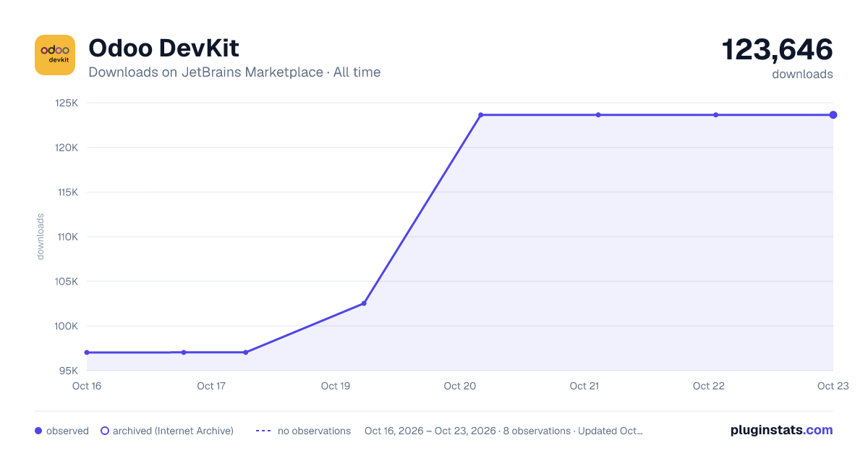Click the 'observed' legend dot
This screenshot has width=868, height=456.
point(38,431)
